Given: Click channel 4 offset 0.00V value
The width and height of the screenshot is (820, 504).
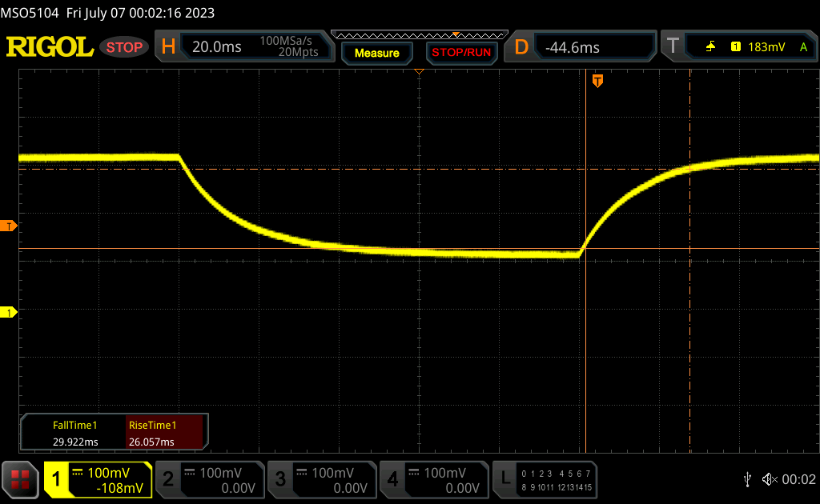Looking at the screenshot, I should click(462, 488).
